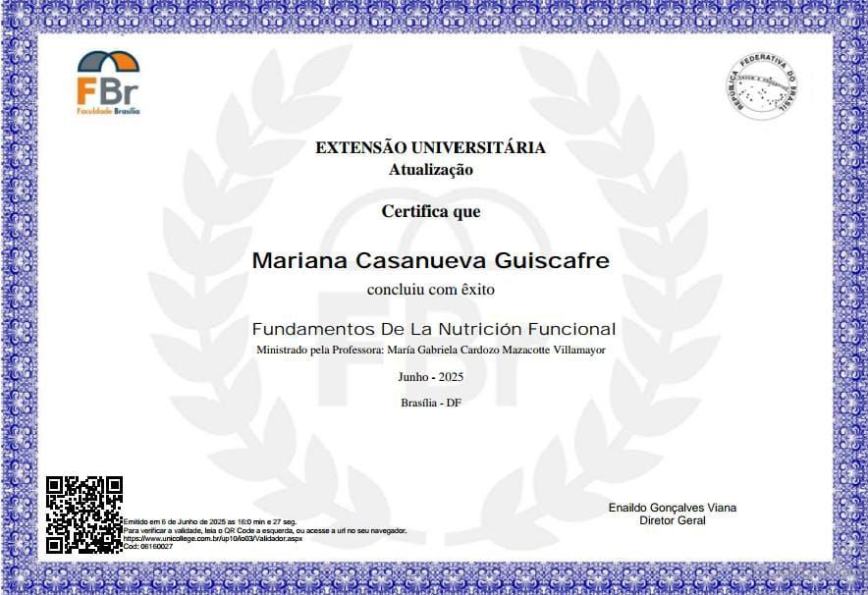Click the 'Para verificar a validade' instruction
The width and height of the screenshot is (868, 595).
264,530
